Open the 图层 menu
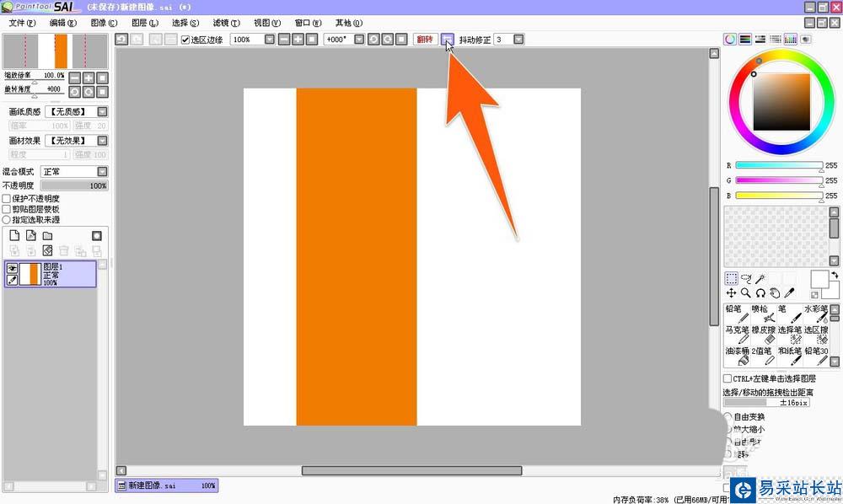The height and width of the screenshot is (504, 843). [145, 23]
